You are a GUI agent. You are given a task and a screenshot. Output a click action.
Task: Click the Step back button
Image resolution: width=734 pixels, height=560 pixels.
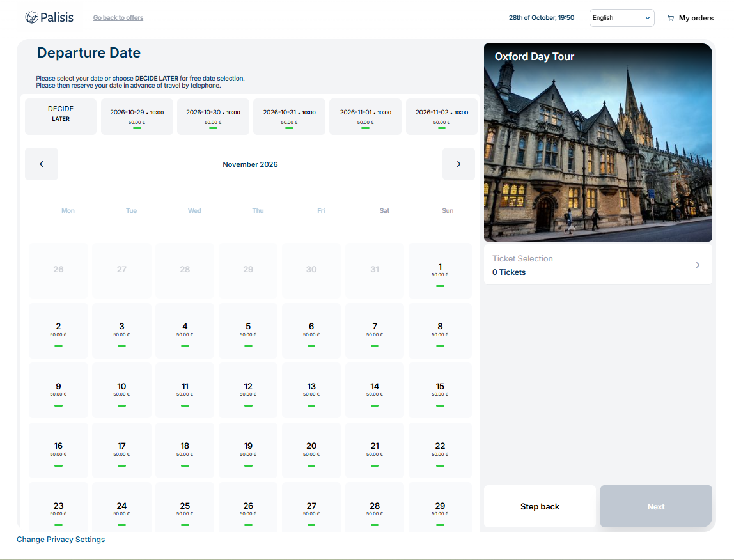[540, 507]
